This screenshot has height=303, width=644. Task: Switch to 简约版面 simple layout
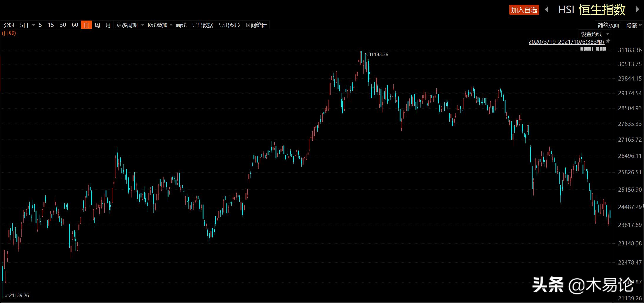[x=608, y=25]
